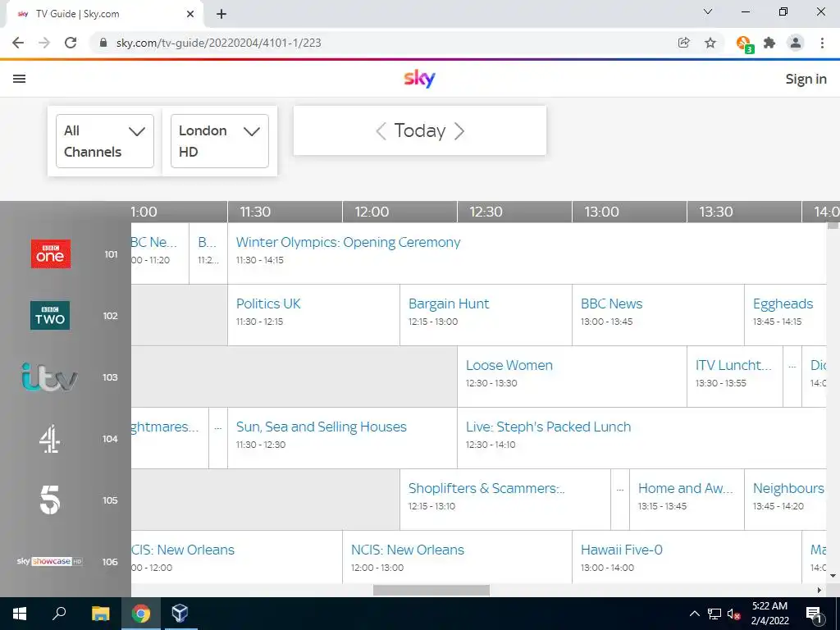
Task: Open Windows taskbar search
Action: pos(59,614)
